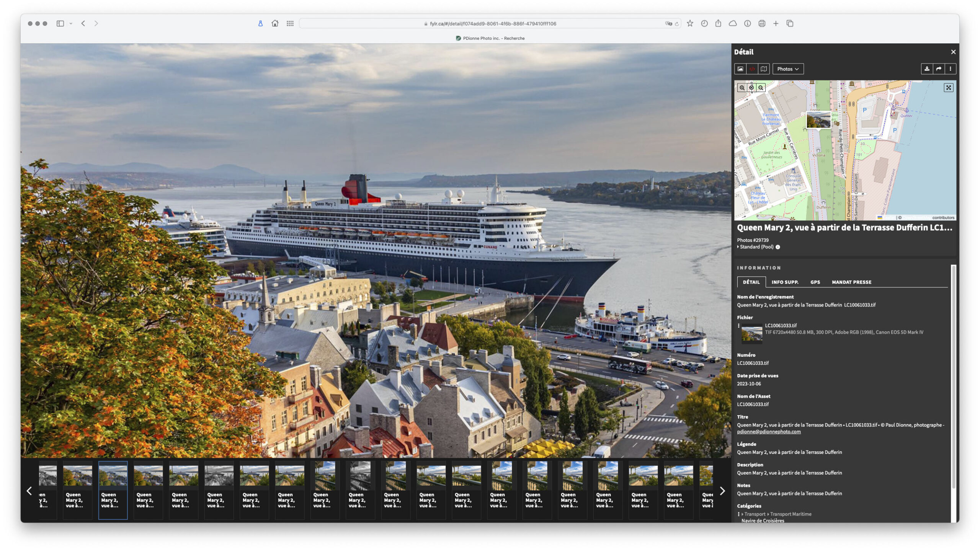
Task: Open the Safari home page
Action: tap(275, 24)
